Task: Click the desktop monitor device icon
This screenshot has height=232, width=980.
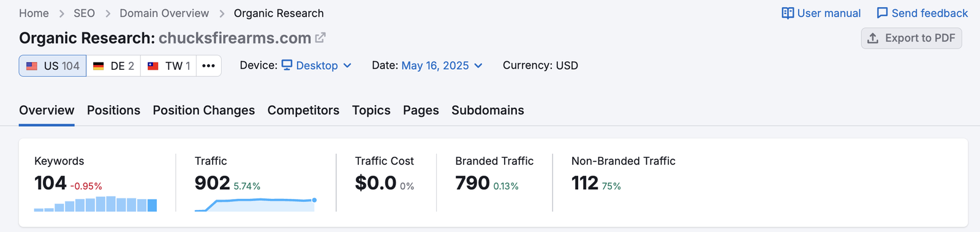Action: pyautogui.click(x=287, y=65)
